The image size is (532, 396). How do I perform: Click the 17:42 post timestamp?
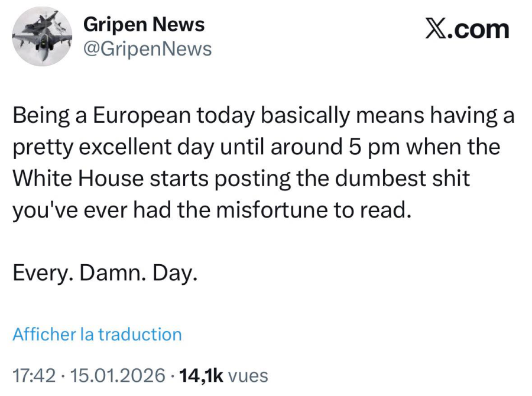(x=34, y=376)
